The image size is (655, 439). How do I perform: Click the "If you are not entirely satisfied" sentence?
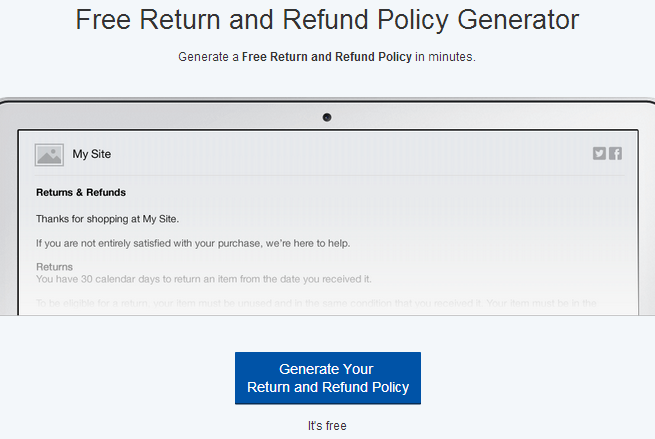[193, 243]
